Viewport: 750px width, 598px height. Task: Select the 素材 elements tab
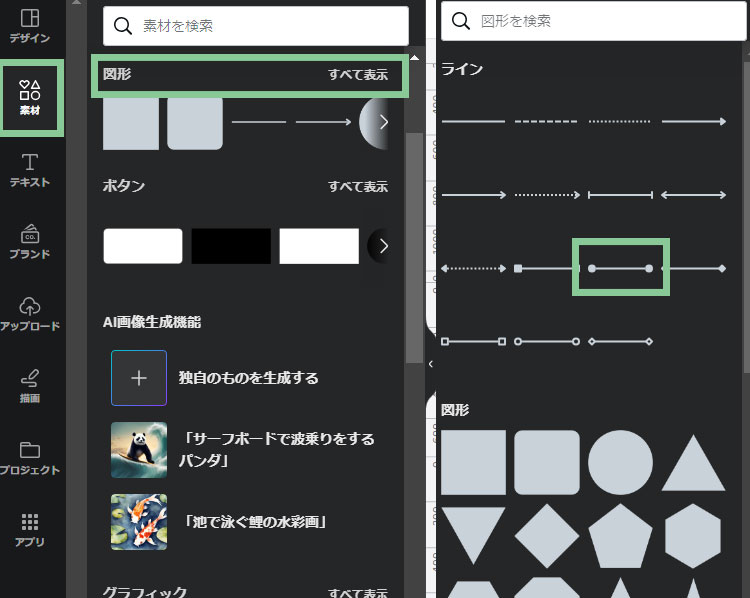pyautogui.click(x=30, y=97)
